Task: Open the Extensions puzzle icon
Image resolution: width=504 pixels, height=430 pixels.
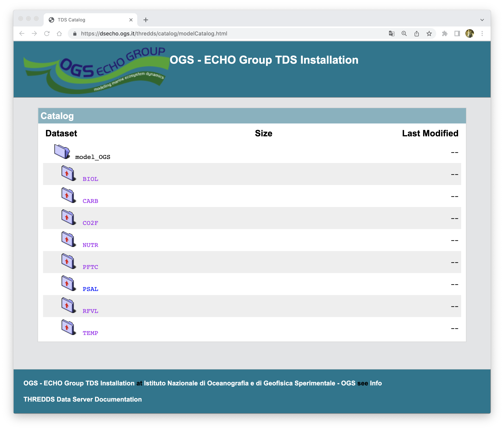Action: click(x=445, y=33)
